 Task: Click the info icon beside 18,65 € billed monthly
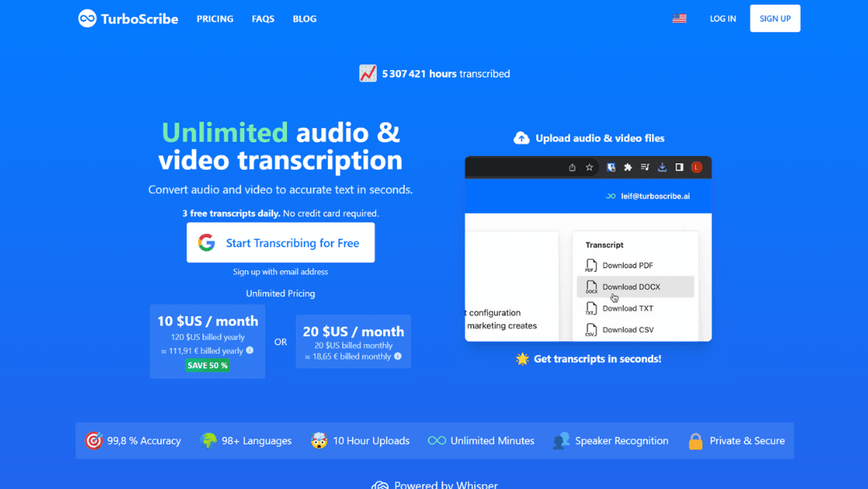398,356
